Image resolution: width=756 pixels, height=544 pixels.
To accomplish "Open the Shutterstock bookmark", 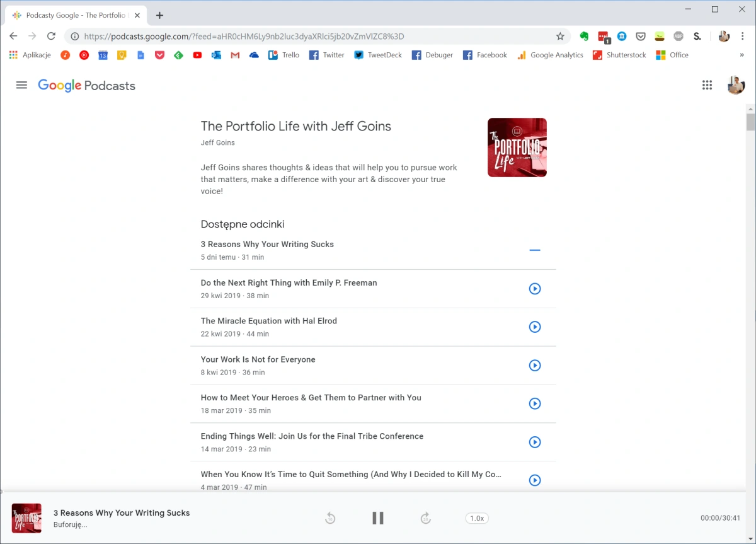I will click(x=619, y=55).
